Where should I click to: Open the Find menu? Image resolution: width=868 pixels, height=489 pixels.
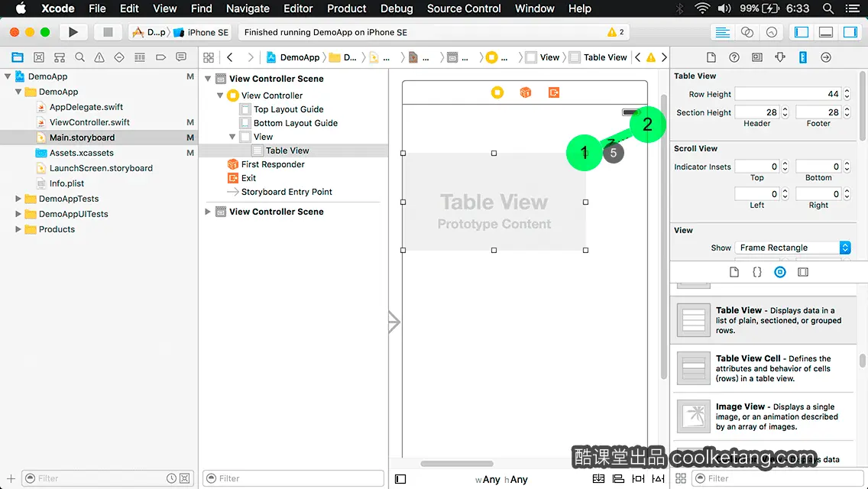click(202, 8)
